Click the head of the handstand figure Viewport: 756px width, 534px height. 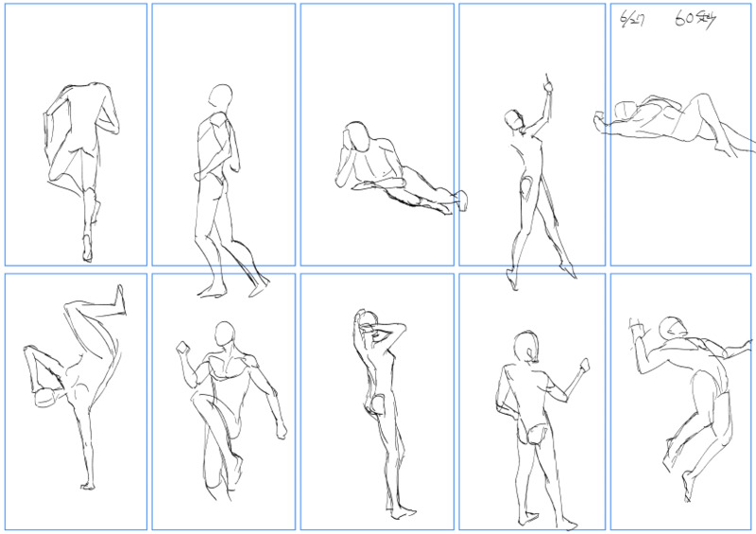(x=45, y=398)
